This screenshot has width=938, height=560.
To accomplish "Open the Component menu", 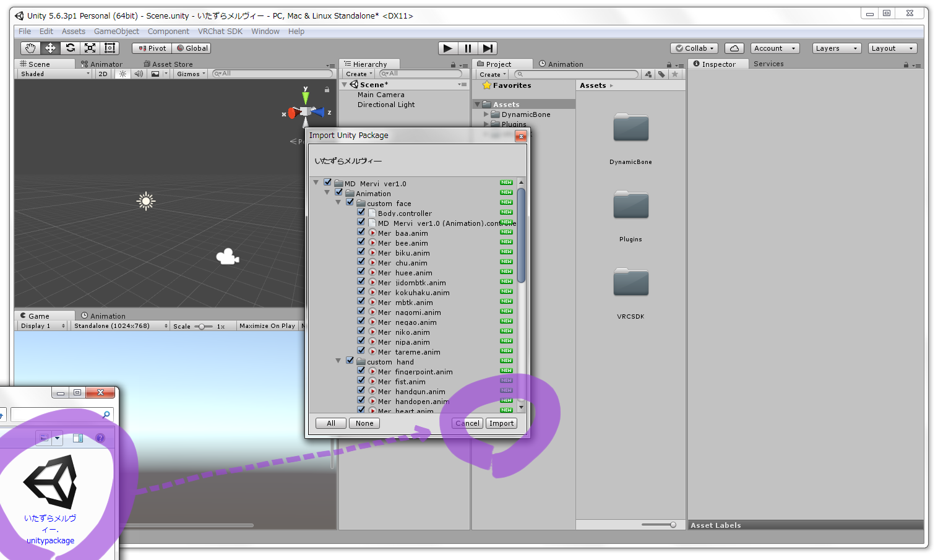I will [168, 32].
